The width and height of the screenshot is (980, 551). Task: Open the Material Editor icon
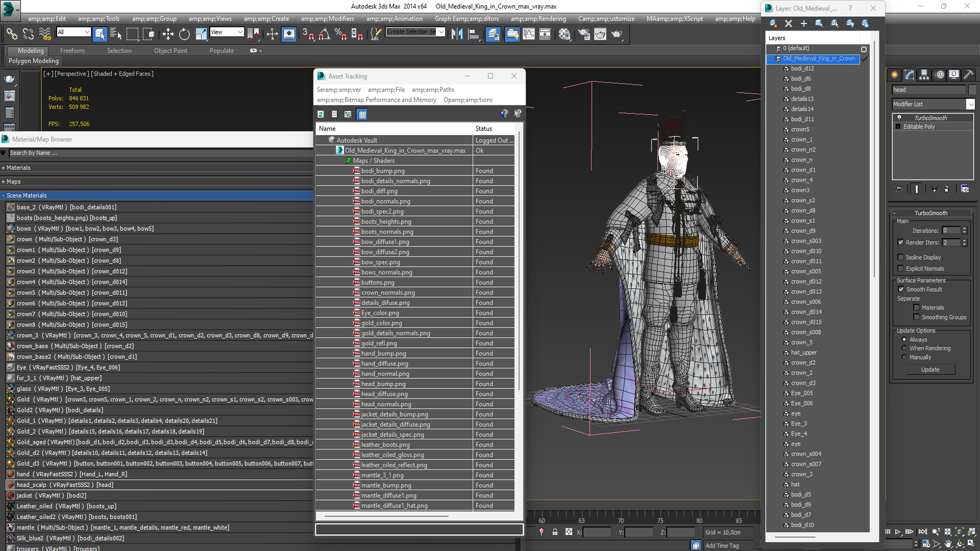[565, 34]
